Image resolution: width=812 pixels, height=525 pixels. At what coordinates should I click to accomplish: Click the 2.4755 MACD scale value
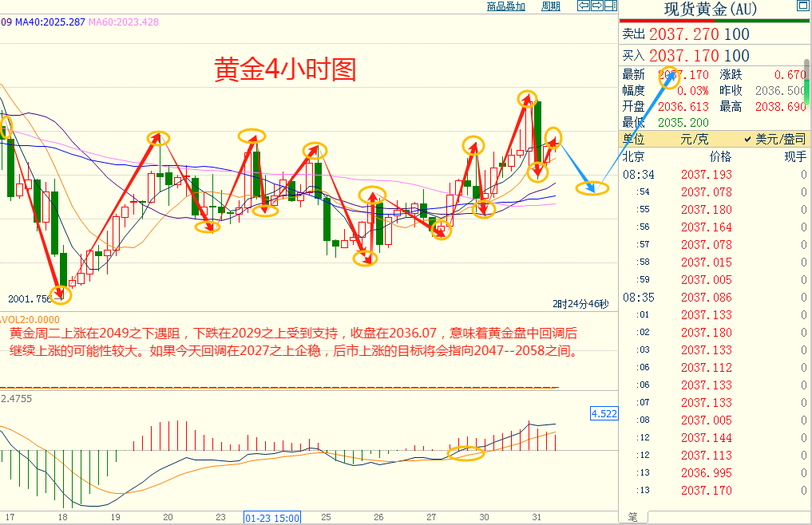pyautogui.click(x=16, y=399)
